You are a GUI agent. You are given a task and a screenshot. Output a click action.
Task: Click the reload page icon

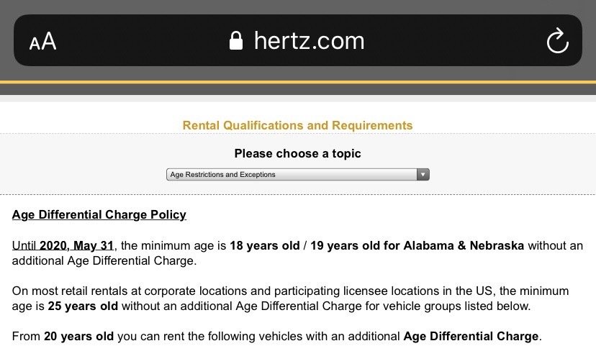click(x=557, y=41)
